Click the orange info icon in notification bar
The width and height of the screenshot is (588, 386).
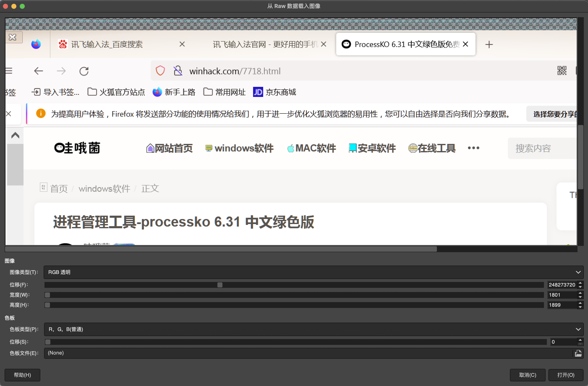[41, 114]
